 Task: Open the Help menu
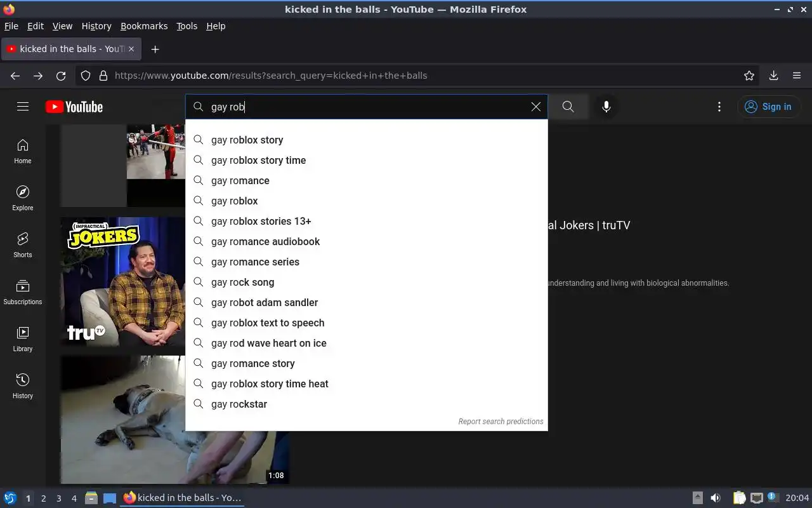coord(216,26)
